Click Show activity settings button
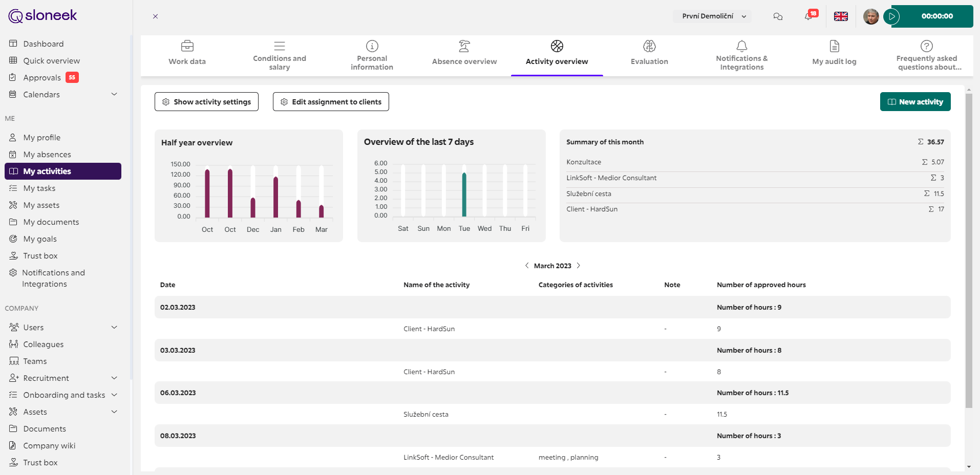980x475 pixels. (x=206, y=102)
